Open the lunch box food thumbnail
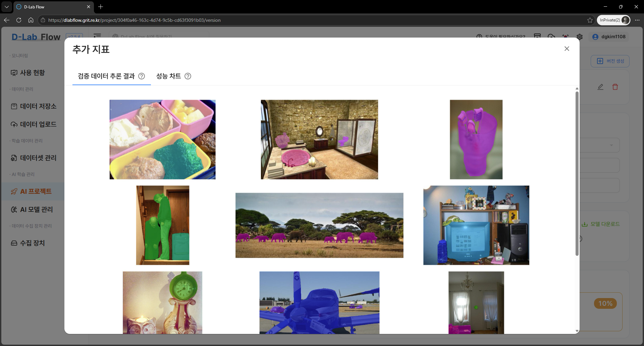The height and width of the screenshot is (346, 644). 163,139
